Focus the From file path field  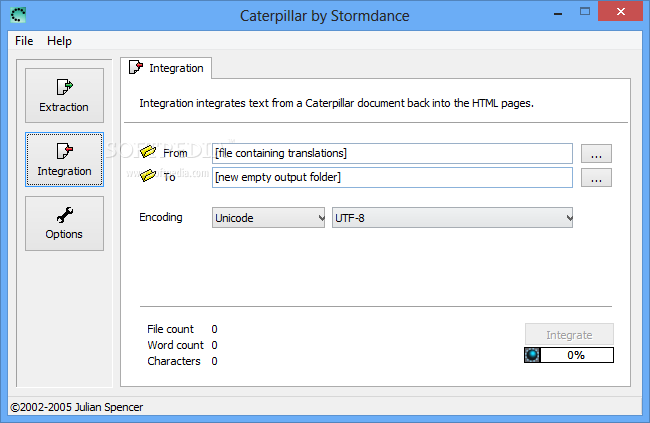pyautogui.click(x=392, y=153)
